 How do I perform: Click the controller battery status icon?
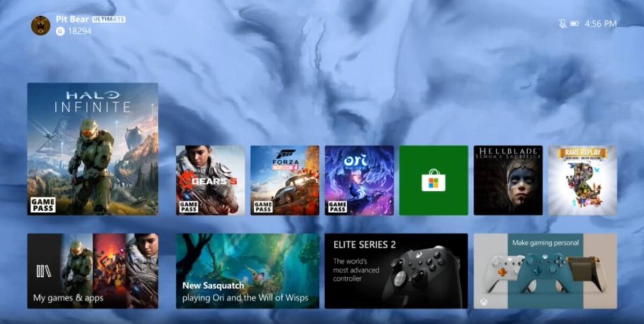(x=575, y=24)
